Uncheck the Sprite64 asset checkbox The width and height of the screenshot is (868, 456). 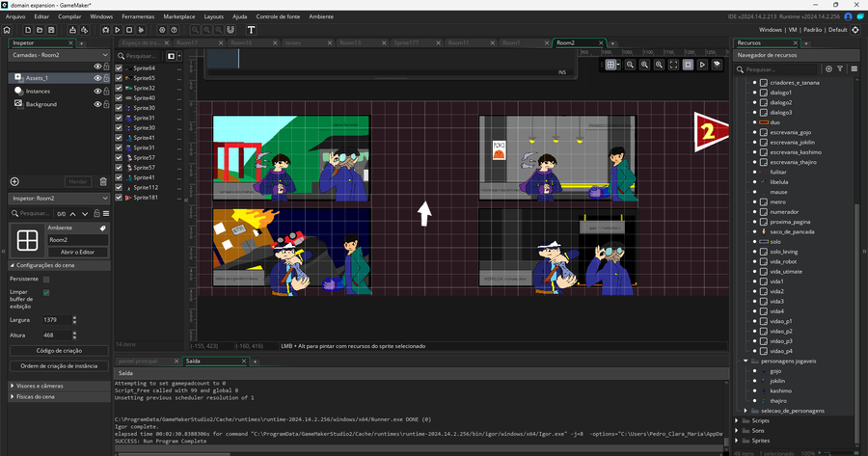click(x=119, y=68)
